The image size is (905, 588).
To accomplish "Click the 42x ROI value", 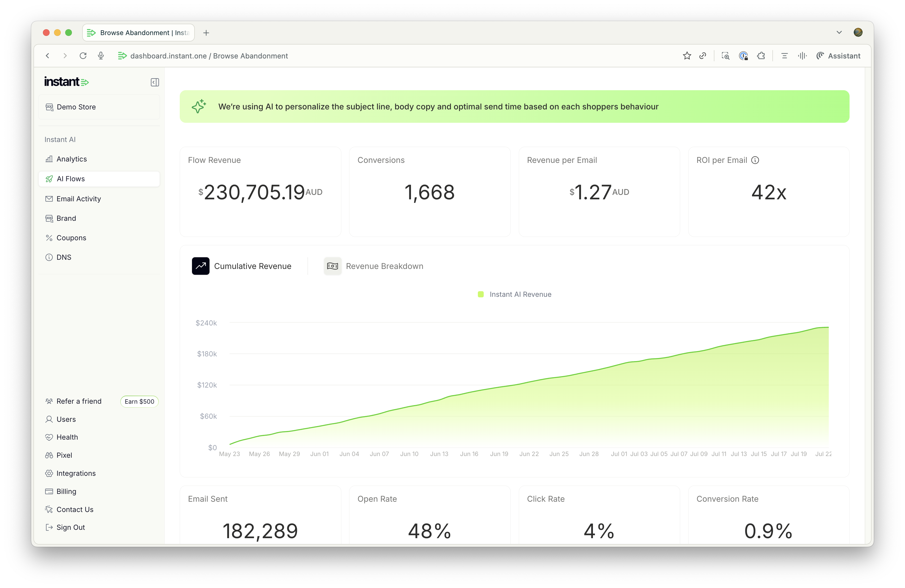I will tap(768, 192).
